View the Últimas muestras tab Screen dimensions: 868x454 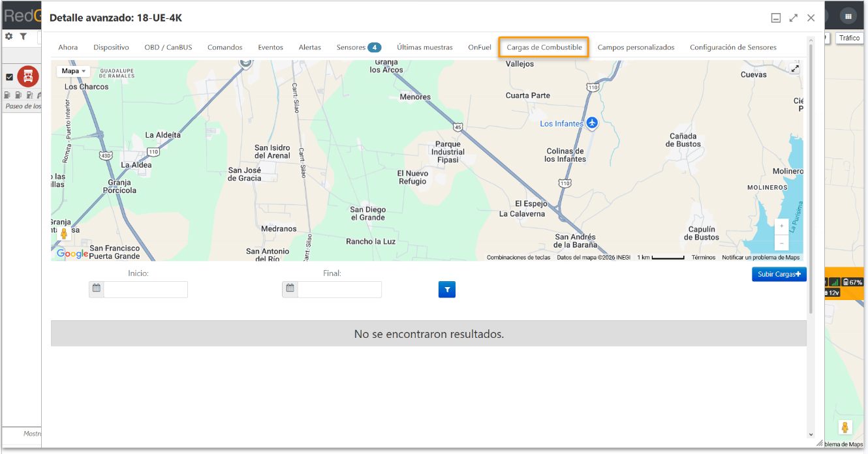(x=425, y=48)
